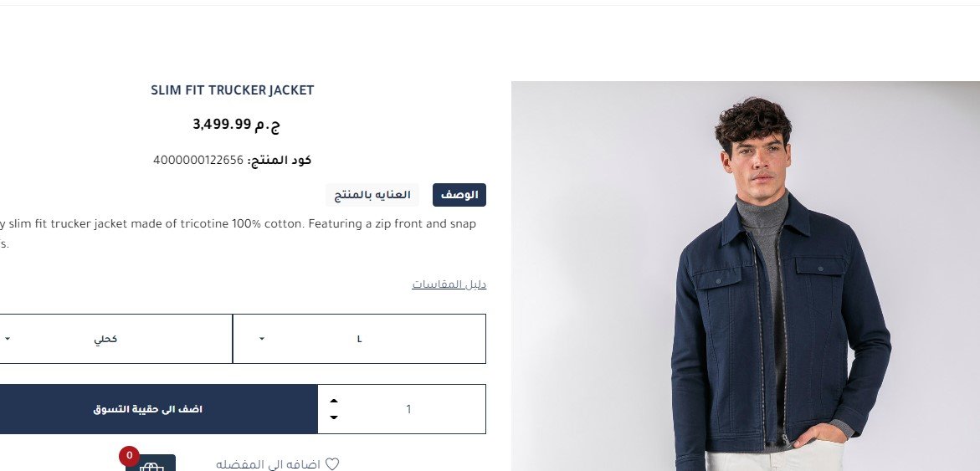Open the color selector showing كحلي

point(115,339)
